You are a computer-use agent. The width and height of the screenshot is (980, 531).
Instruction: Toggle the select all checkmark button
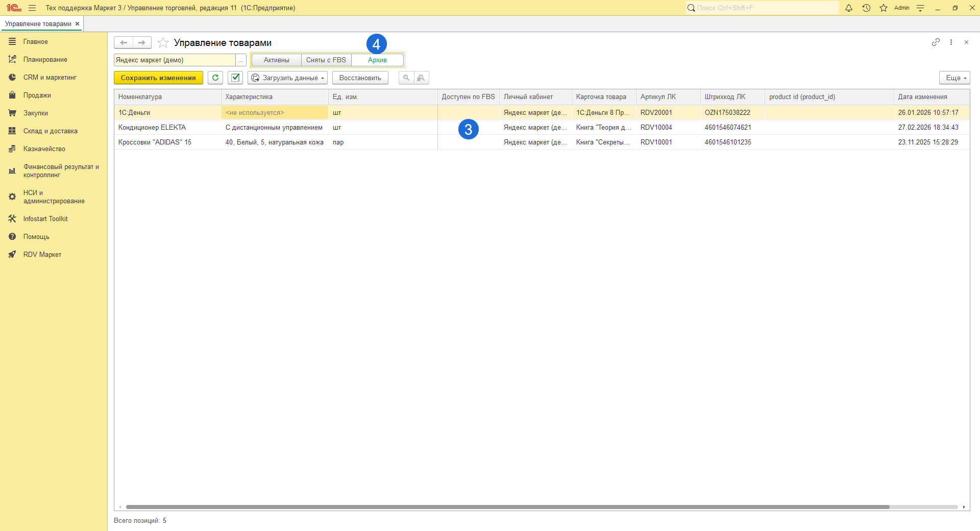pyautogui.click(x=235, y=78)
